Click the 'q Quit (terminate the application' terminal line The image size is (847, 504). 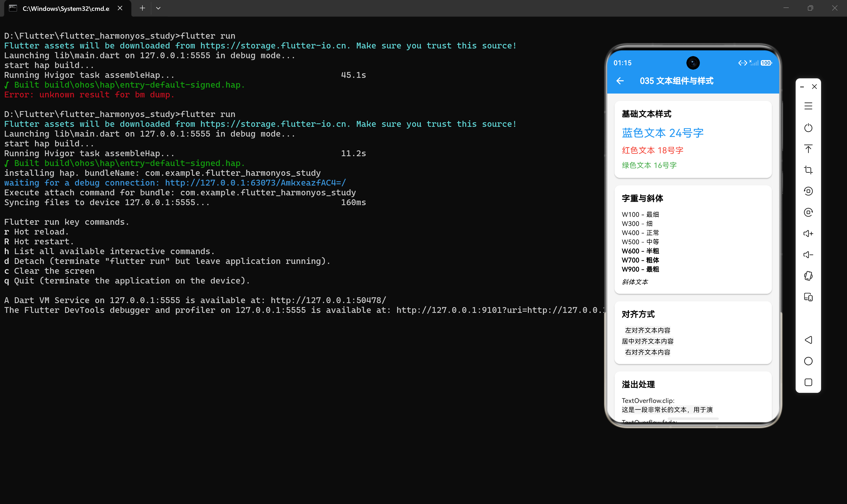(x=127, y=281)
